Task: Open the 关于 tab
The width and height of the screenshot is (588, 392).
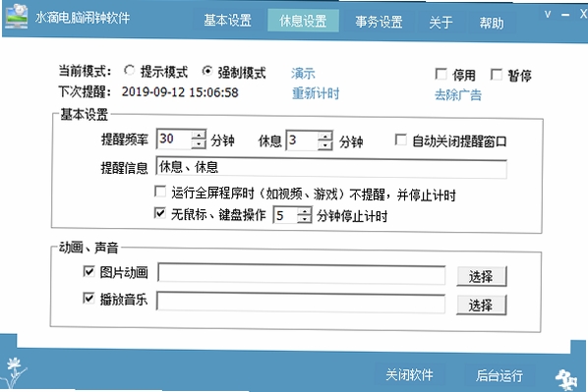Action: (x=441, y=23)
